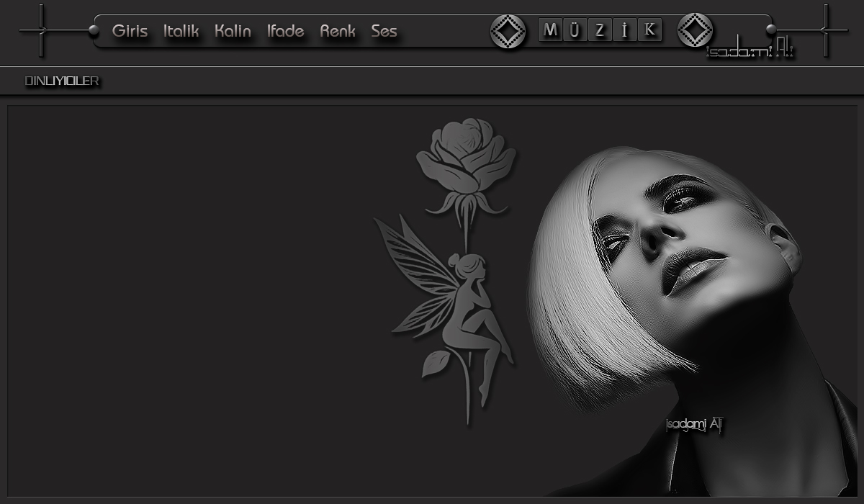Click the rose and fairy graphic
The width and height of the screenshot is (864, 504).
pyautogui.click(x=445, y=271)
